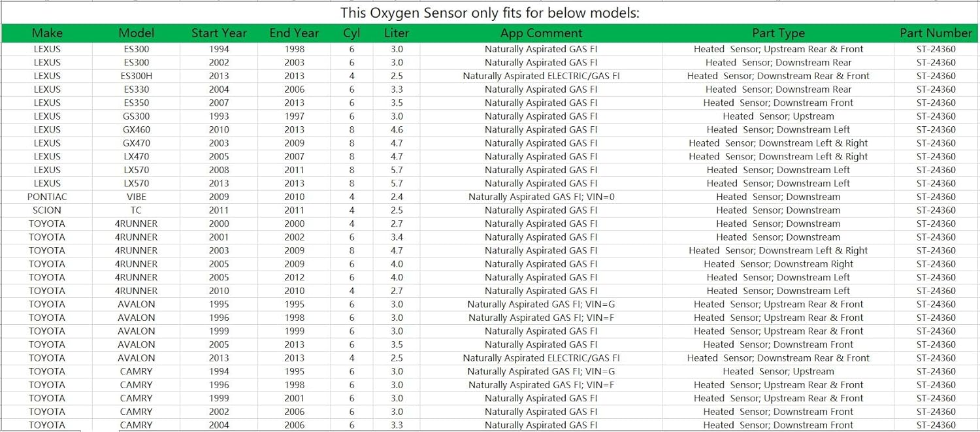Select the App Comment header cell
Viewport: 980px width, 432px height.
point(541,33)
